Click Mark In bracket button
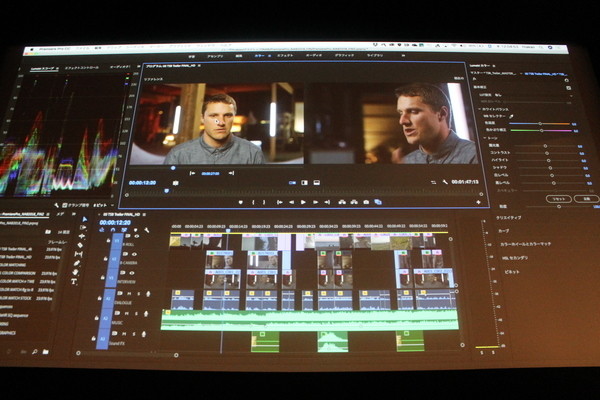Image resolution: width=600 pixels, height=400 pixels. 253,202
